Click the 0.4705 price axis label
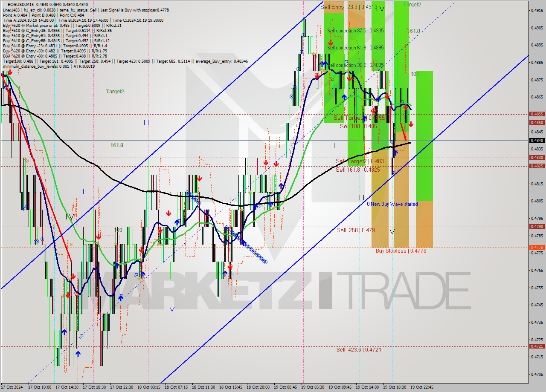The height and width of the screenshot is (392, 546). (537, 374)
